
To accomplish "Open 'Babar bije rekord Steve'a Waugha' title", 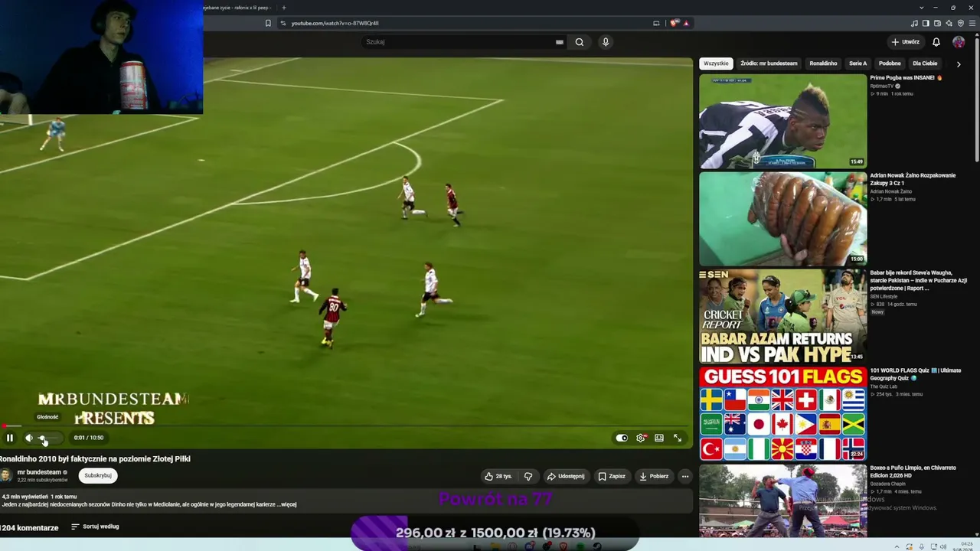I will click(919, 280).
